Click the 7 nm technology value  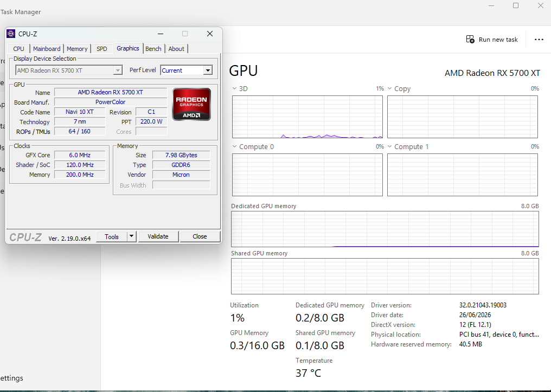coord(80,122)
